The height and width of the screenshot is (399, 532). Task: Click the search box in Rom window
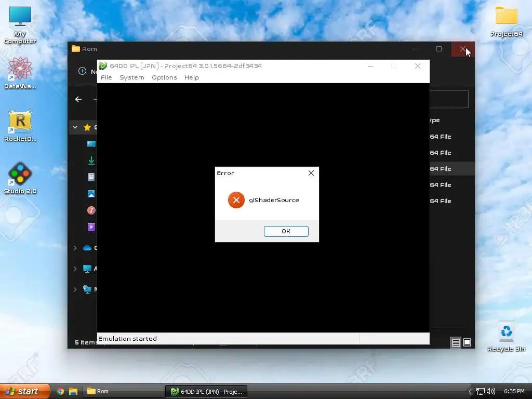click(x=449, y=99)
